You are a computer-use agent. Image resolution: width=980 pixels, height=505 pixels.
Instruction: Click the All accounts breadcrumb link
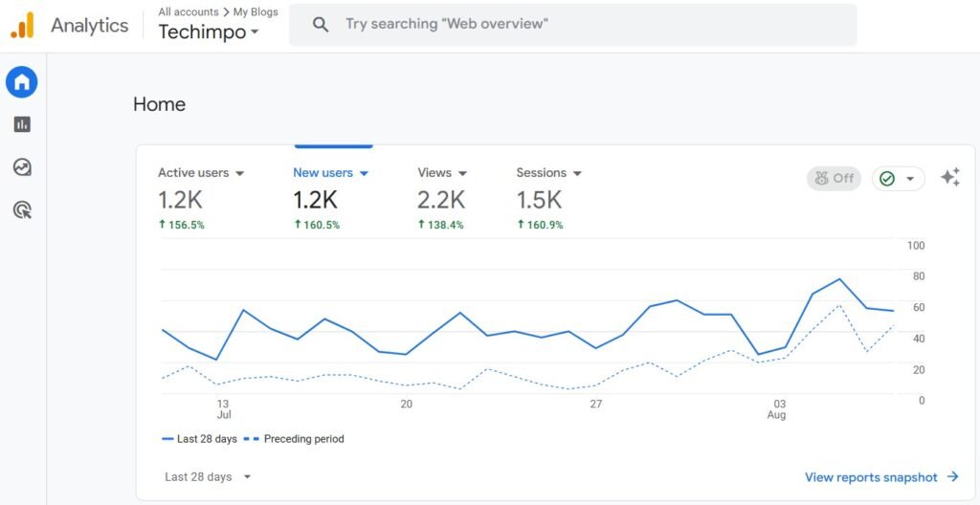coord(188,11)
